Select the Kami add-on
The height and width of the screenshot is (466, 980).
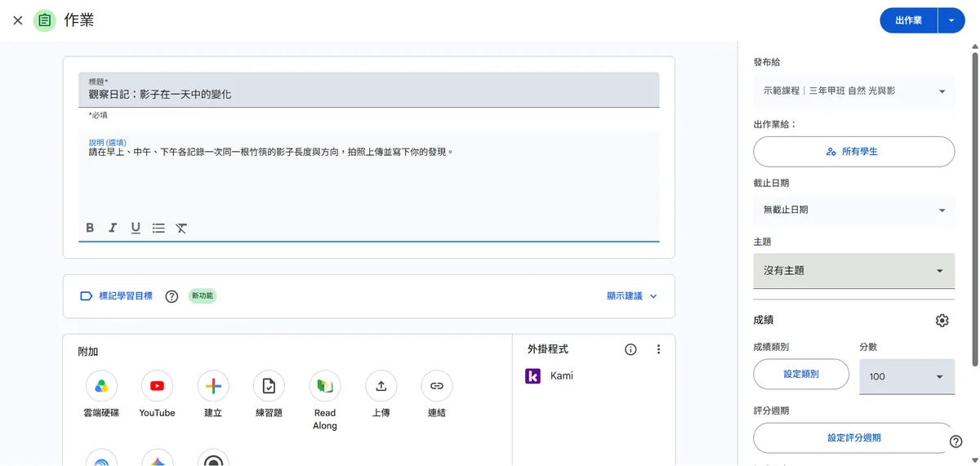[x=549, y=376]
